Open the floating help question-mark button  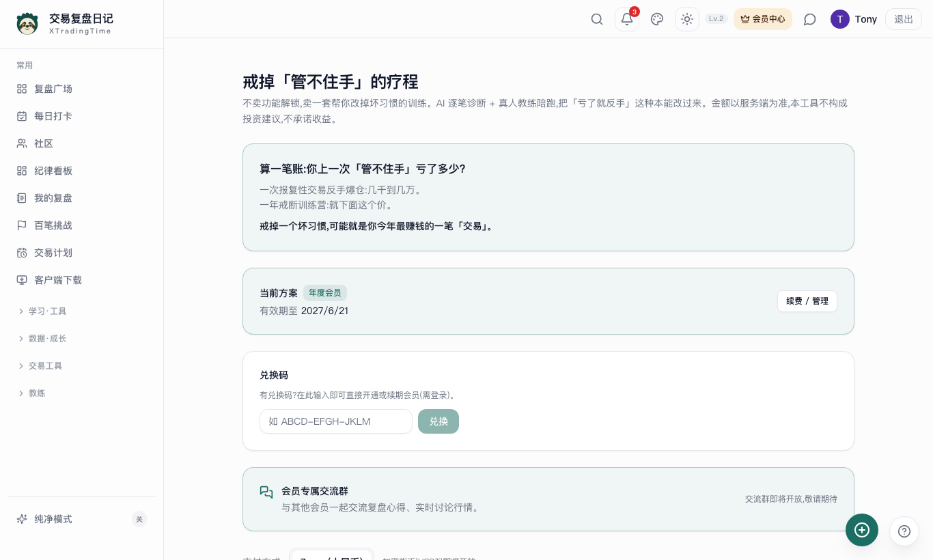pos(904,531)
